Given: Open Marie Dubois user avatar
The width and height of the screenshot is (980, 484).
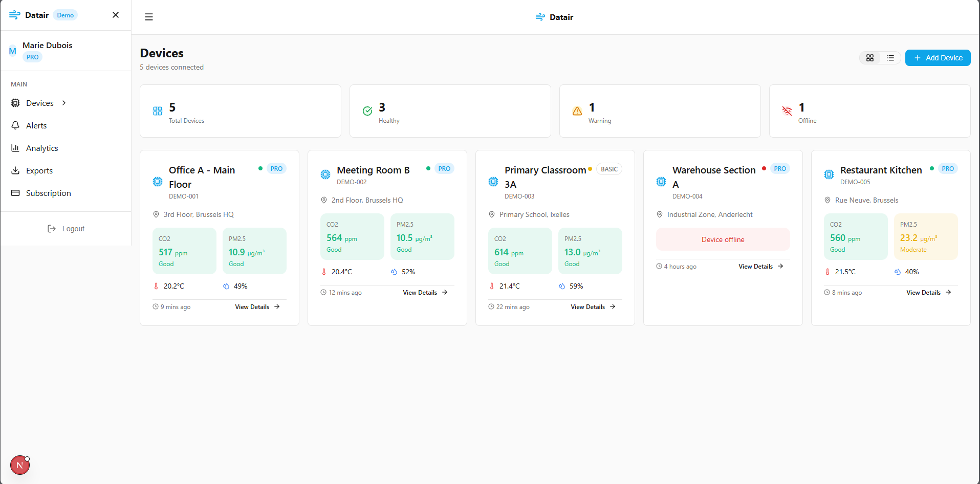Looking at the screenshot, I should 13,51.
